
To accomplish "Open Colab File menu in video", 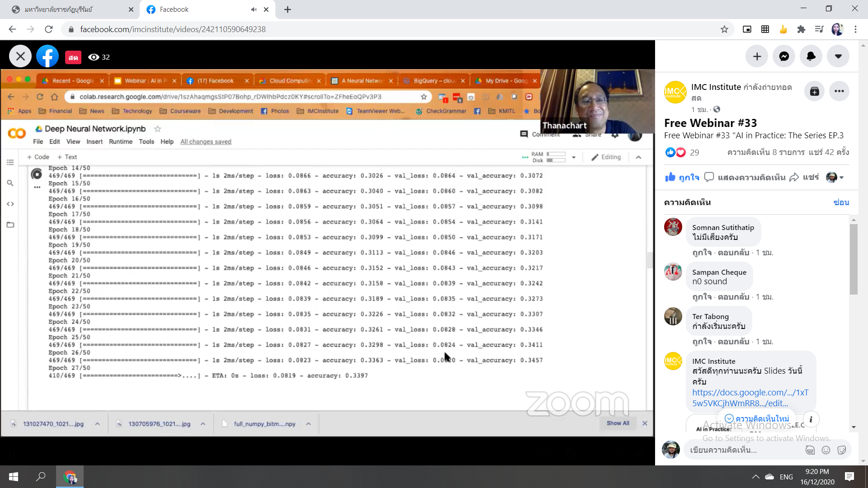I will [38, 141].
